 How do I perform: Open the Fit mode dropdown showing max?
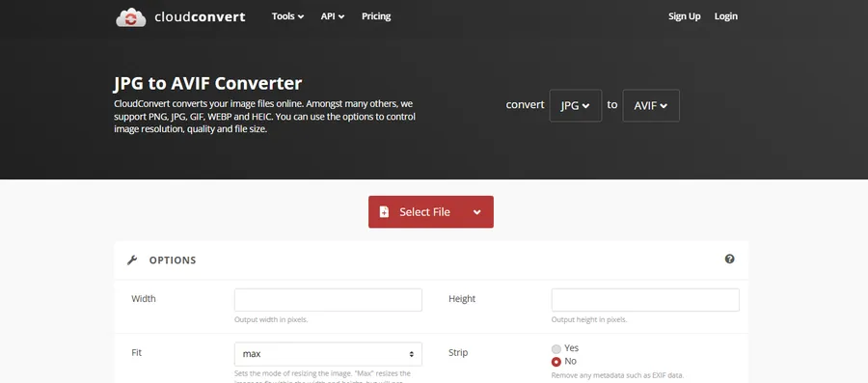pos(328,354)
